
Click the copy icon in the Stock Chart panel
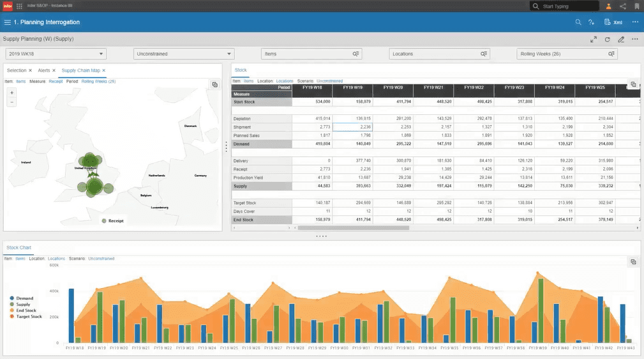[633, 261]
